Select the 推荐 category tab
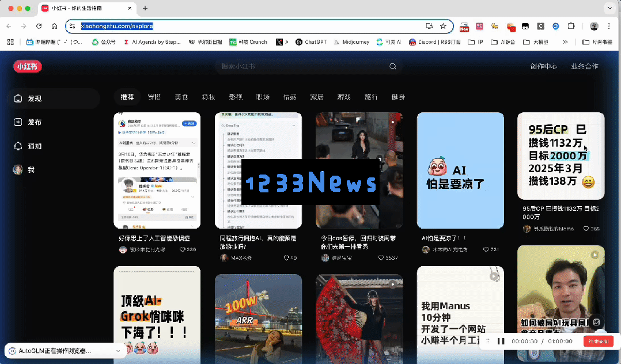This screenshot has width=621, height=364. click(127, 97)
